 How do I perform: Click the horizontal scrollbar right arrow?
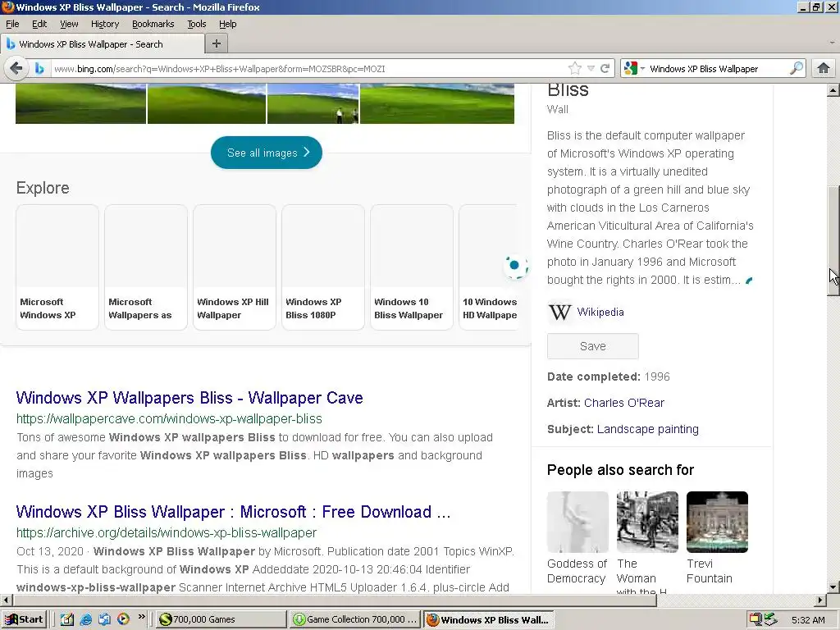tap(820, 600)
